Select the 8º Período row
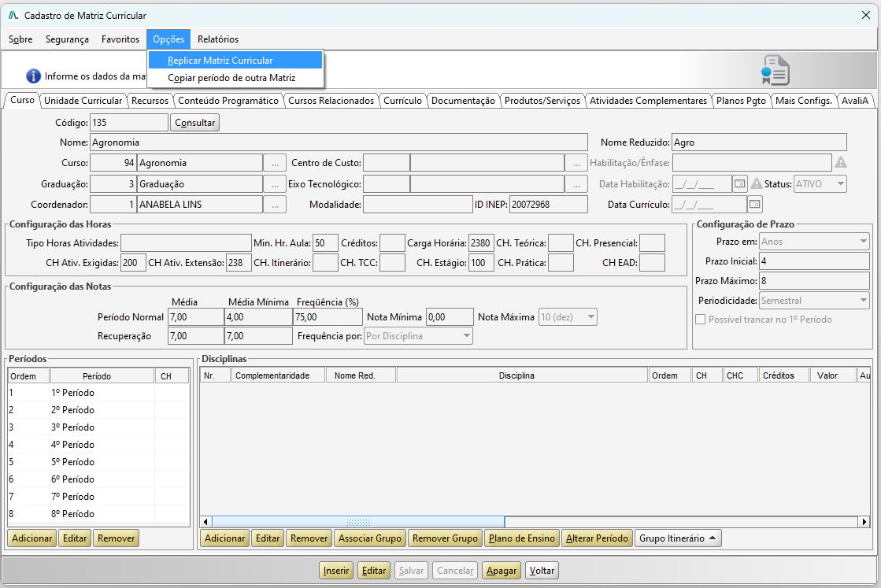 click(x=98, y=513)
